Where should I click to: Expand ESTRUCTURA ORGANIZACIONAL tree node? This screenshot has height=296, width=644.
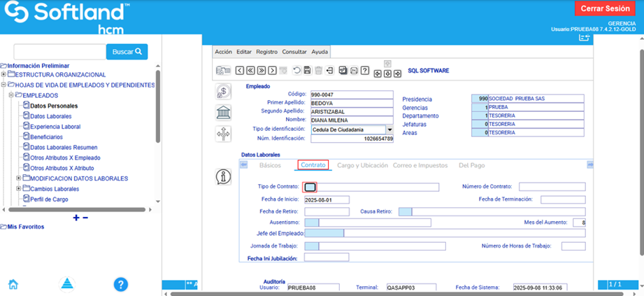pyautogui.click(x=4, y=75)
